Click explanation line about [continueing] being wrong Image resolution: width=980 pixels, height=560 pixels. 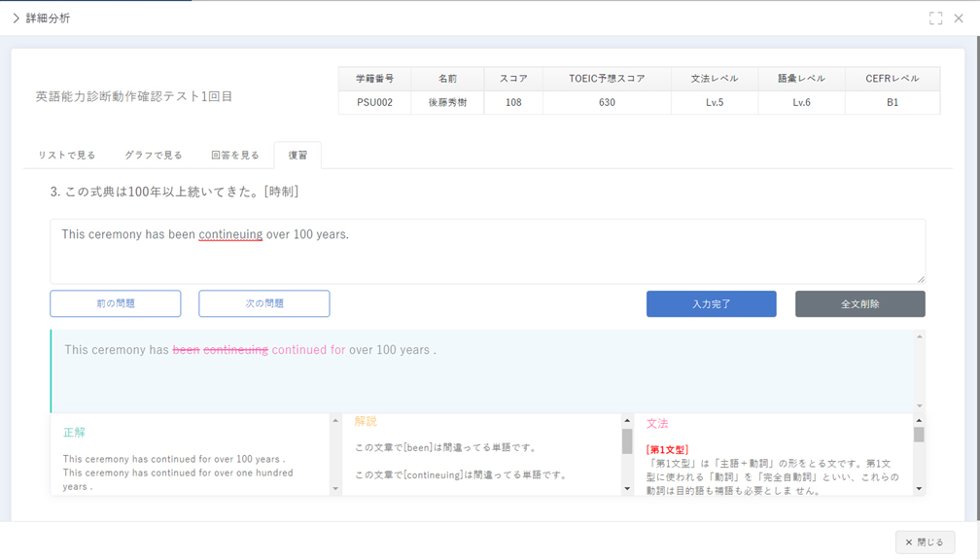click(x=461, y=475)
